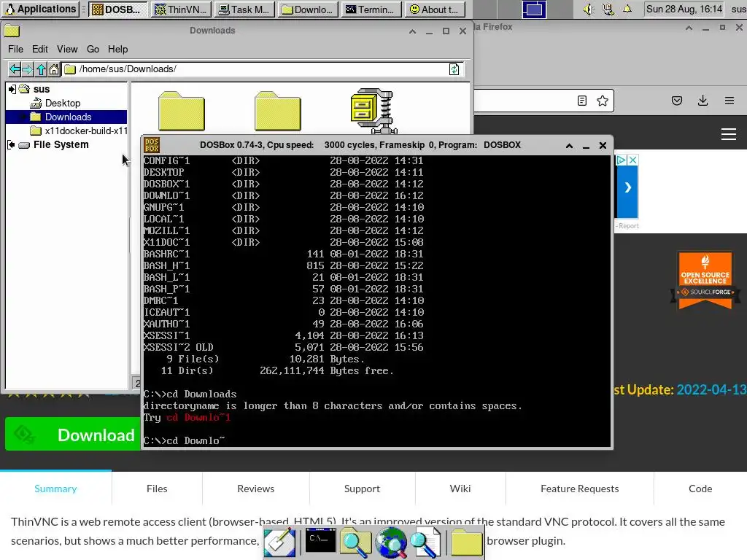The image size is (747, 560).
Task: Open Firefox downloads arrow icon
Action: 703,101
